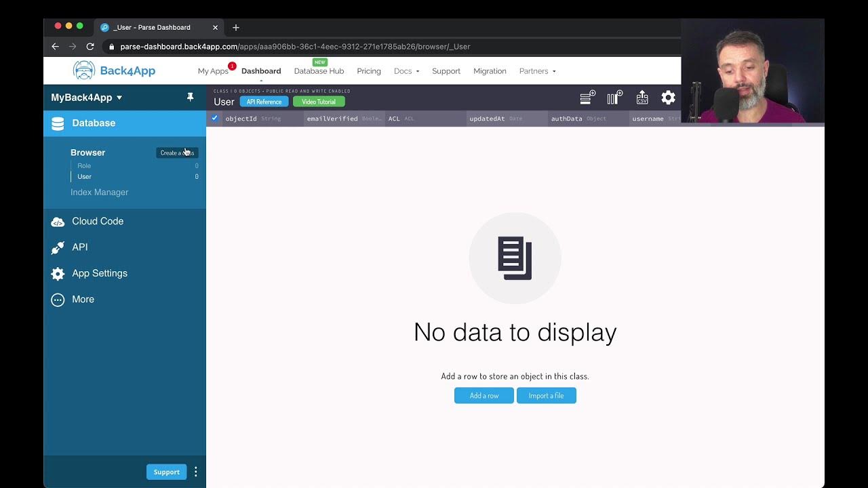Click the Database stack icon
The height and width of the screenshot is (488, 868).
point(58,123)
